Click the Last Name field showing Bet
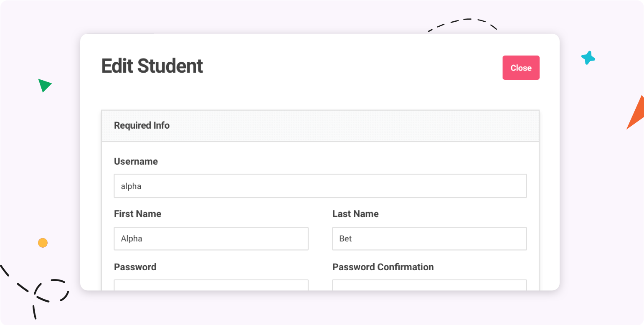The image size is (644, 325). pyautogui.click(x=429, y=239)
